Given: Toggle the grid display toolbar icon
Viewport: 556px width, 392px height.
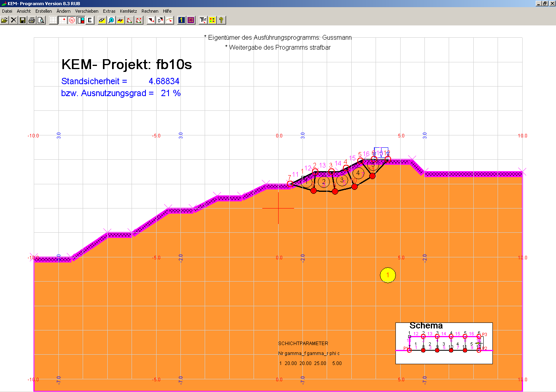Looking at the screenshot, I should 53,20.
